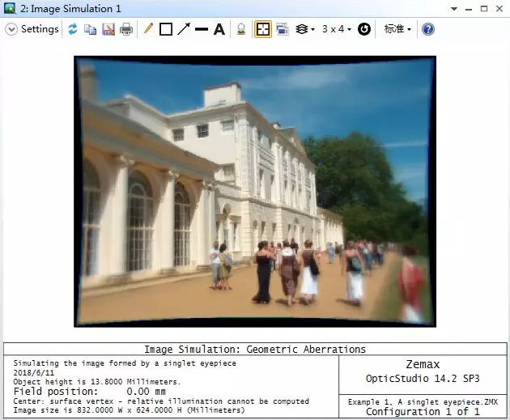Toggle the highlighted fit-to-window button
This screenshot has width=510, height=420.
click(263, 29)
